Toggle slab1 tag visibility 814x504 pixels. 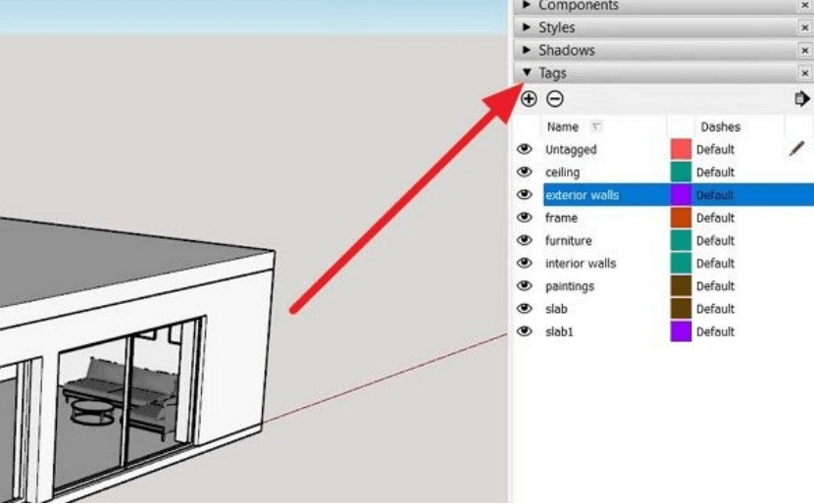[x=525, y=331]
